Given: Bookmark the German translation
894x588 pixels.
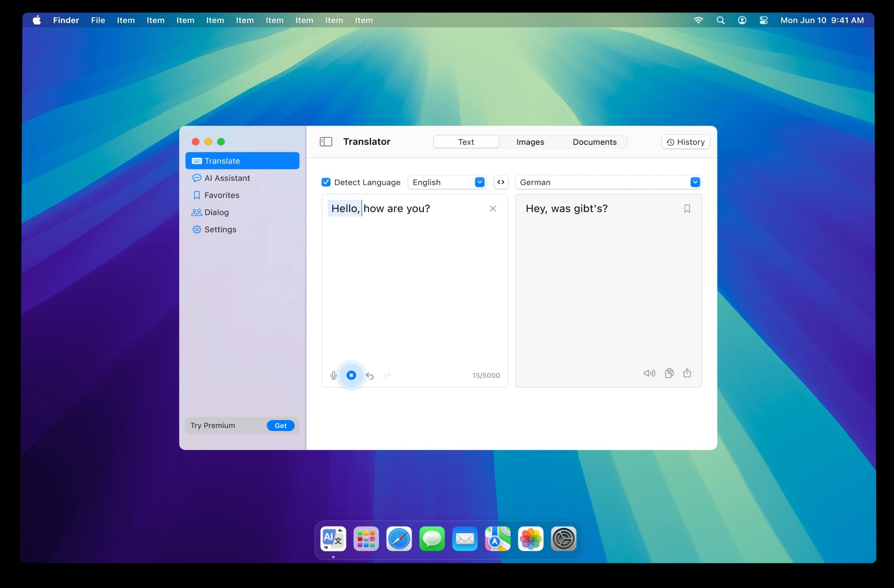Looking at the screenshot, I should click(687, 209).
